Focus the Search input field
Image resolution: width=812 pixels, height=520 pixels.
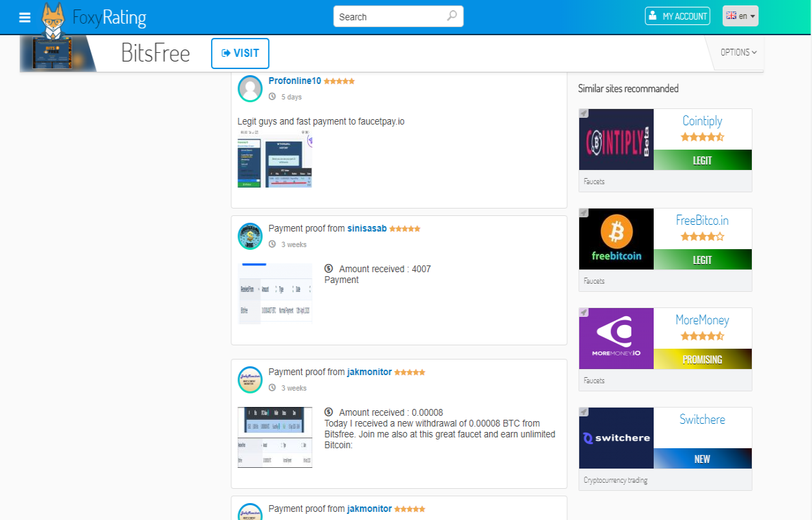(x=399, y=16)
